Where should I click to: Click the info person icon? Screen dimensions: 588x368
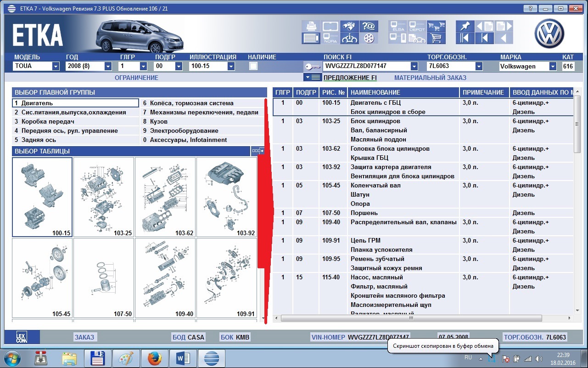349,38
